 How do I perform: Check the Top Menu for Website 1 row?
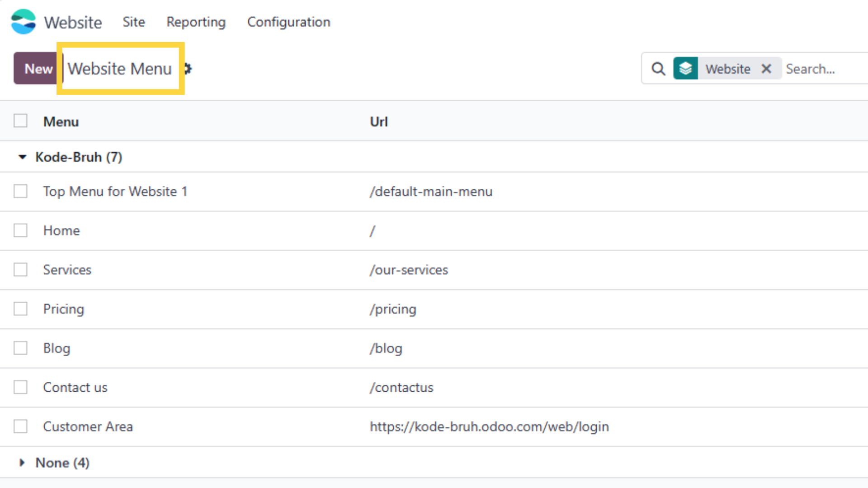pyautogui.click(x=20, y=191)
